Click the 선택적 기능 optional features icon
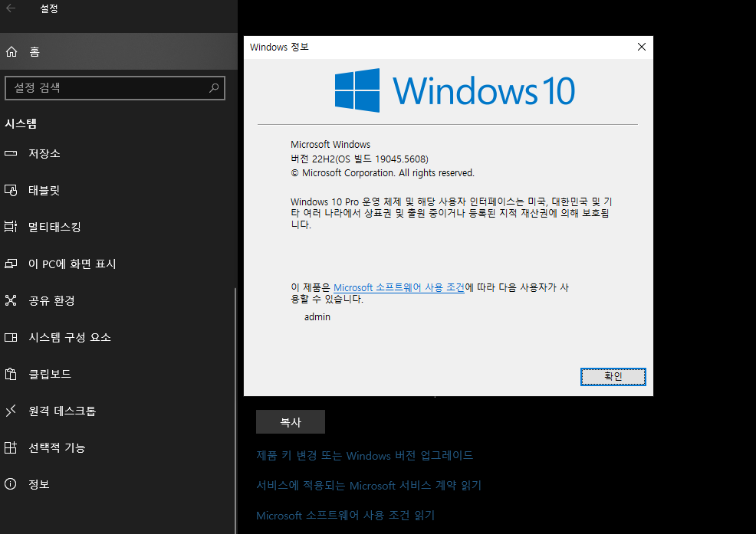 11,447
